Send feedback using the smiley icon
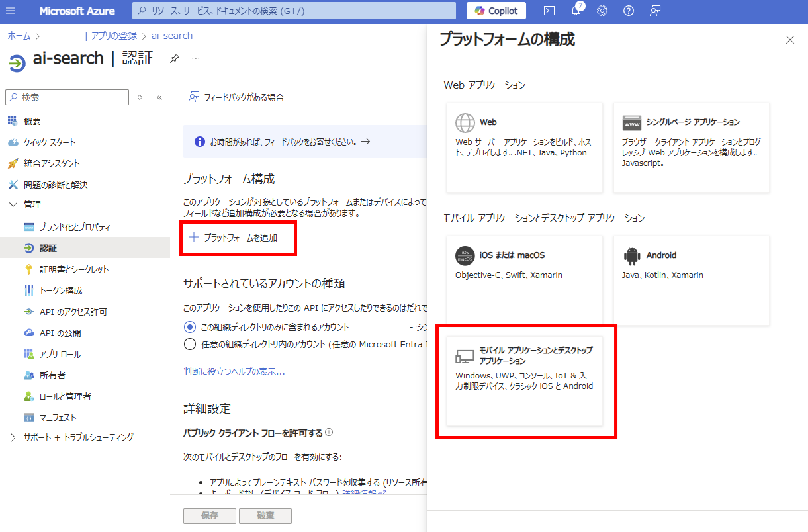808x532 pixels. point(654,11)
